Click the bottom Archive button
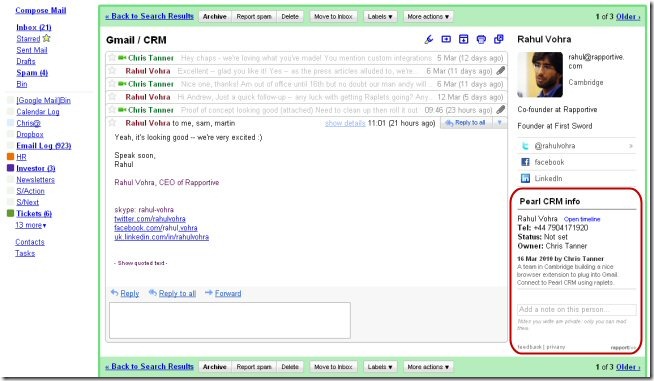 [215, 366]
